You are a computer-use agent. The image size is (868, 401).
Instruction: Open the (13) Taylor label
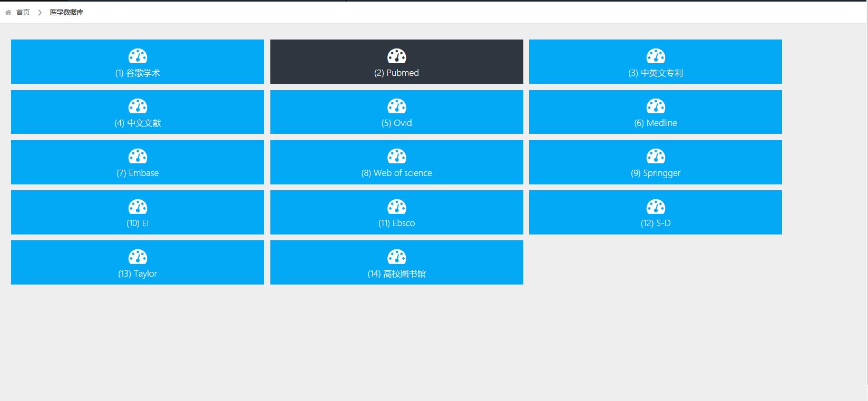[138, 274]
